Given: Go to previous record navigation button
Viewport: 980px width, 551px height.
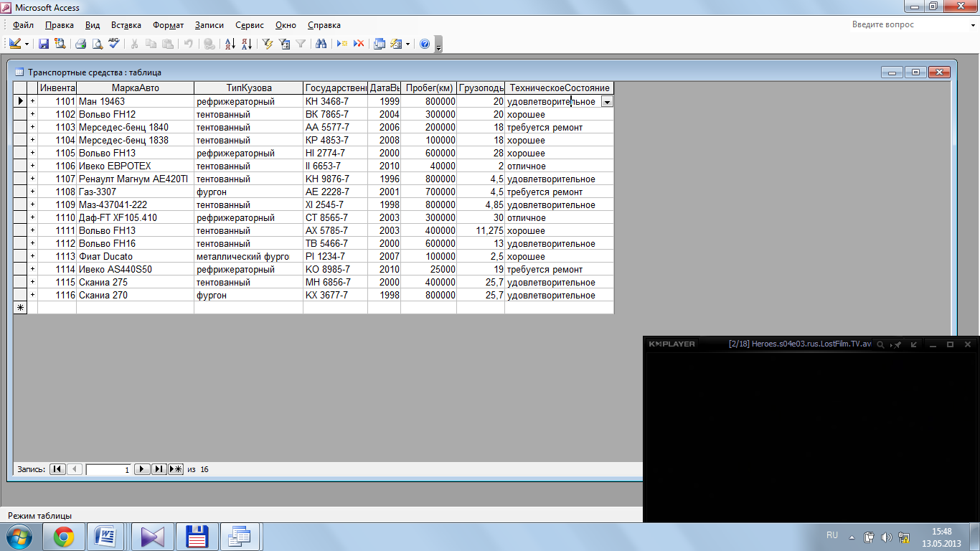Looking at the screenshot, I should tap(75, 469).
